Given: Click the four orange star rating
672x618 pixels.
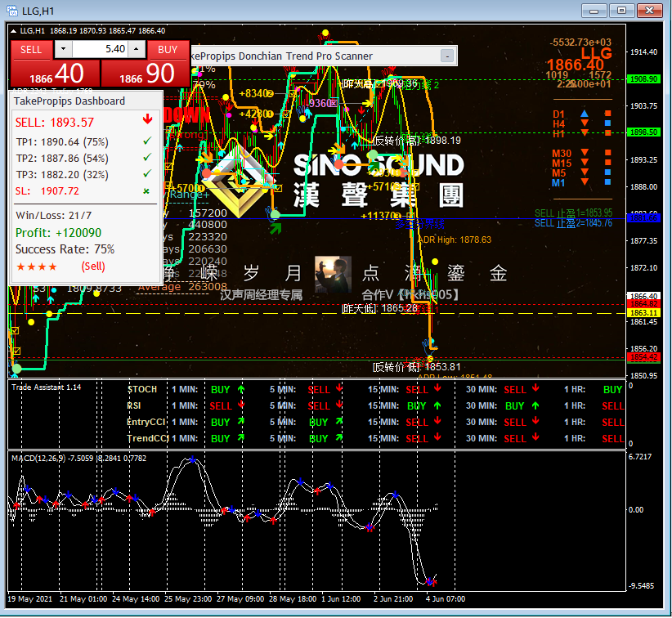Looking at the screenshot, I should [37, 267].
